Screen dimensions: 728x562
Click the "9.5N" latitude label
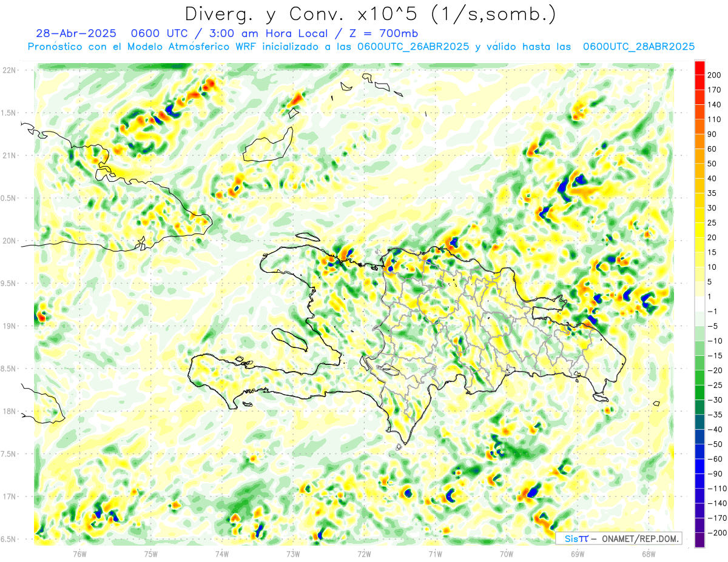coord(9,284)
